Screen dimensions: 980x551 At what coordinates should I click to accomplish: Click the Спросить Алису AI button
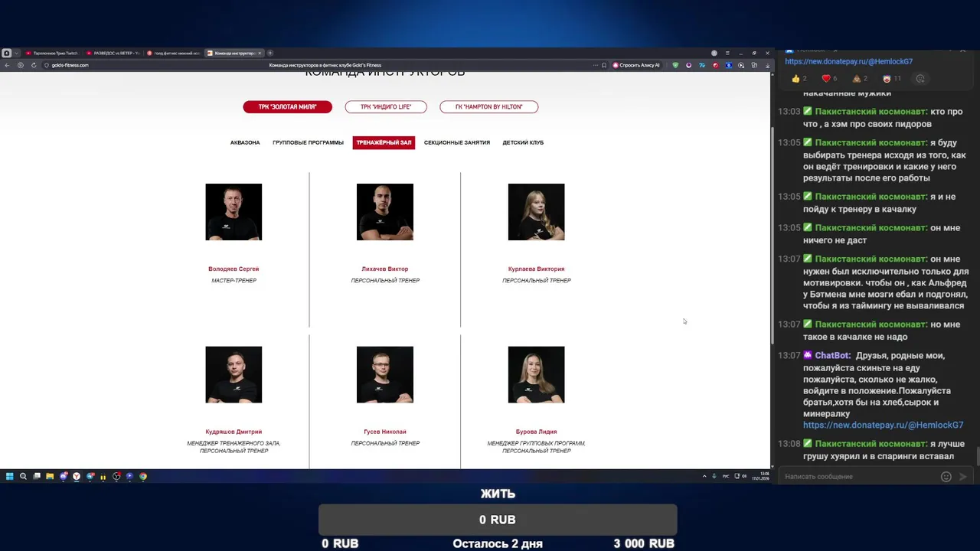click(x=636, y=65)
